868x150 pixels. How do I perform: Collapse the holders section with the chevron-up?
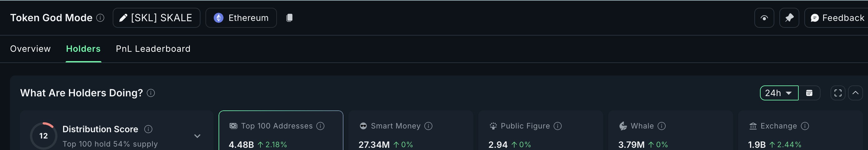click(x=855, y=93)
